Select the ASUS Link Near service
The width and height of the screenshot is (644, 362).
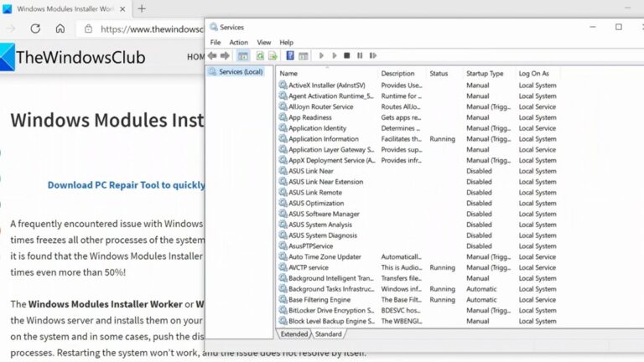click(x=418, y=171)
